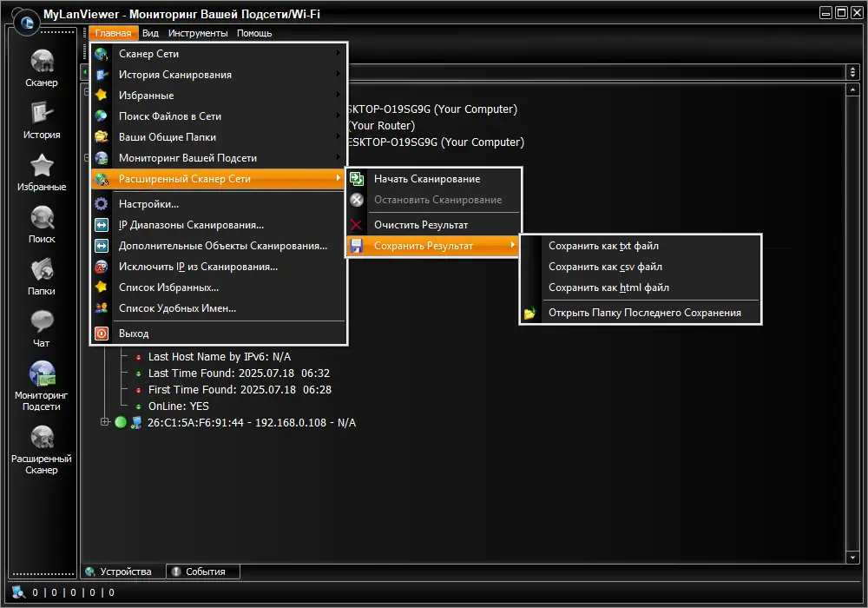
Task: Select Last Time Found: 2025.07.18 06:32 row
Action: pyautogui.click(x=239, y=373)
